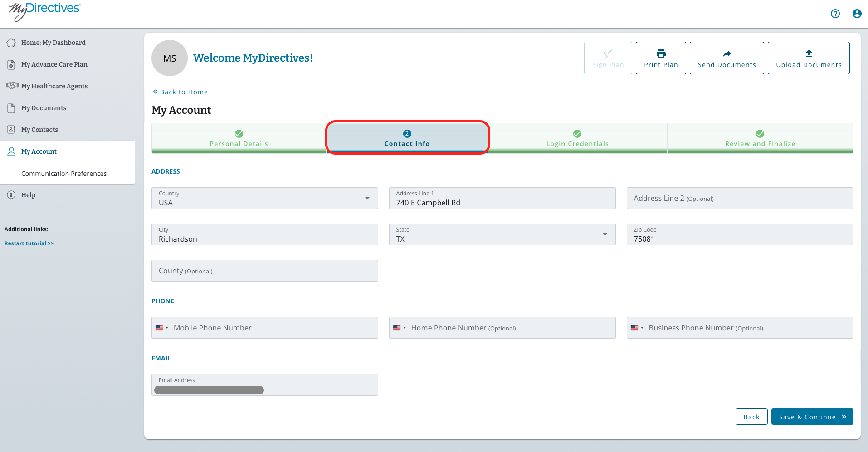Switch to the Personal Details step tab
Viewport: 868px width, 452px height.
point(239,138)
